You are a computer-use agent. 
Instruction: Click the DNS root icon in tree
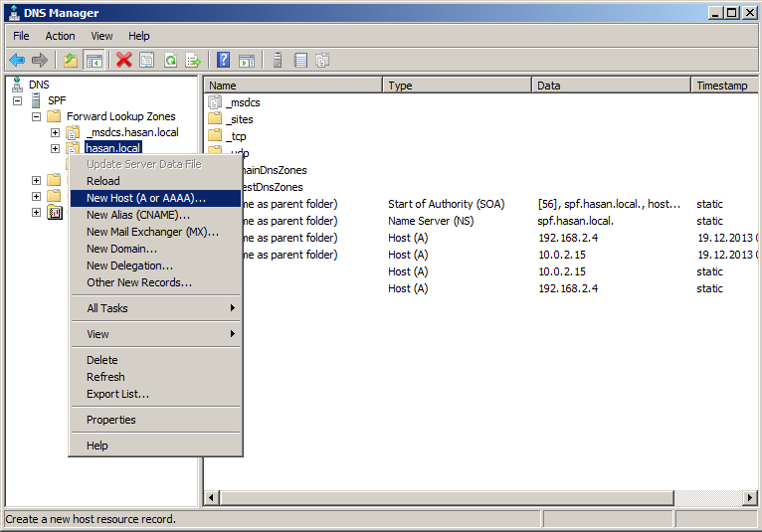[x=18, y=85]
